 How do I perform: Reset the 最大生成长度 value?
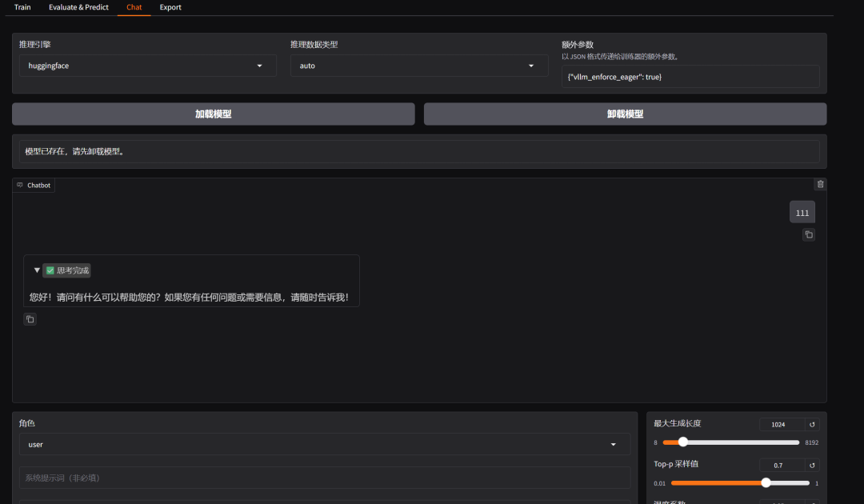812,425
